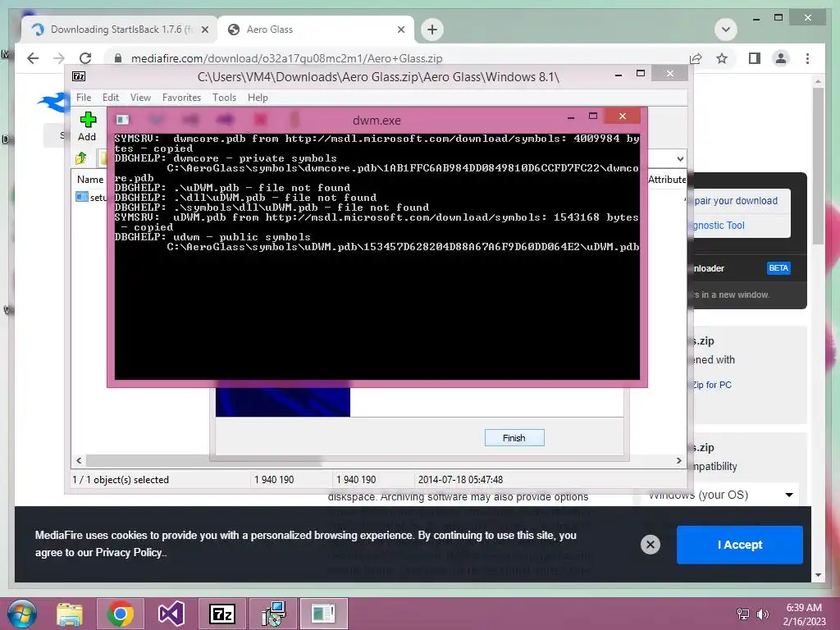The width and height of the screenshot is (840, 630).
Task: Toggle Chrome side panel
Action: pyautogui.click(x=755, y=58)
